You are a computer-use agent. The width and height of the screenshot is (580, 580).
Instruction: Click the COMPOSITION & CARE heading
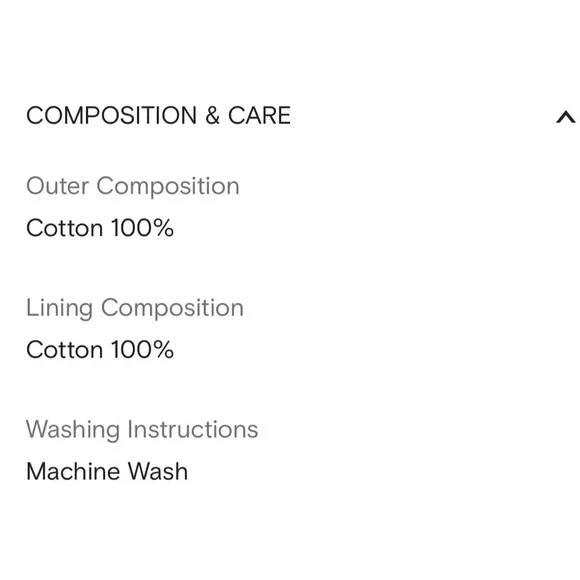coord(158,115)
